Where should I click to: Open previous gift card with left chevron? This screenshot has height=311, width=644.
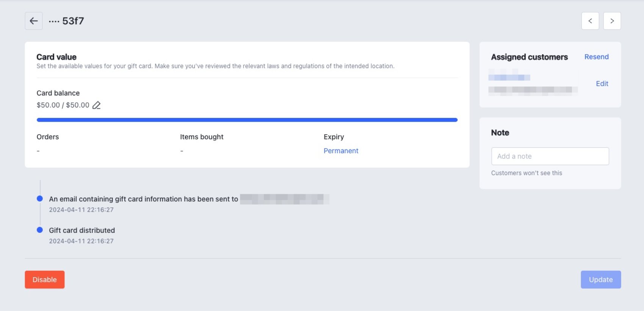pyautogui.click(x=590, y=21)
